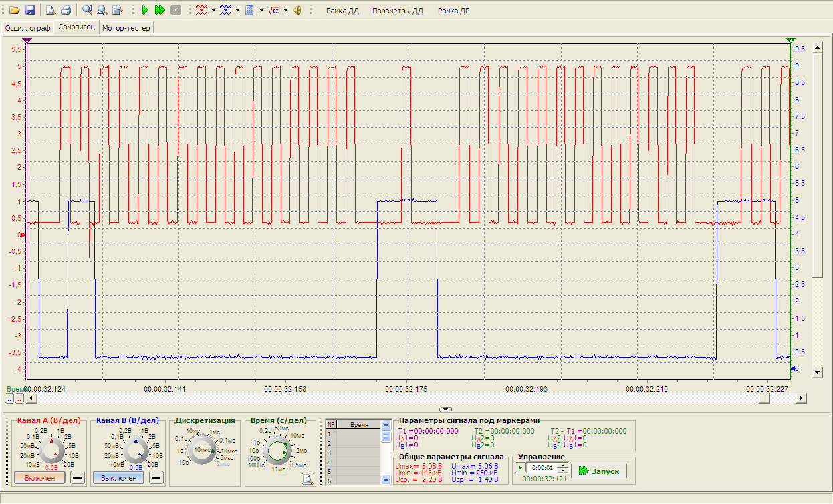Click the blue channel B zero-level arrow
Viewport: 833px width, 504px height.
[x=794, y=369]
